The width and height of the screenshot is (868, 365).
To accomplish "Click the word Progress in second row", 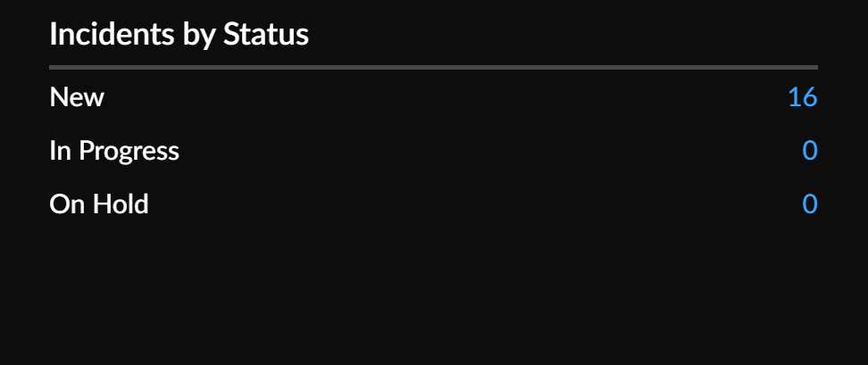I will click(129, 152).
